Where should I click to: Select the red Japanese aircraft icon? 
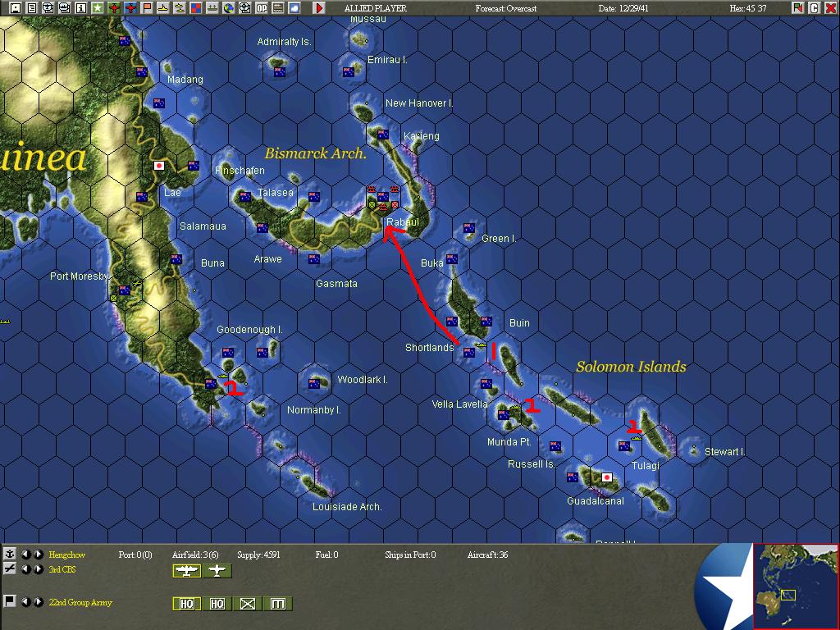(x=131, y=7)
